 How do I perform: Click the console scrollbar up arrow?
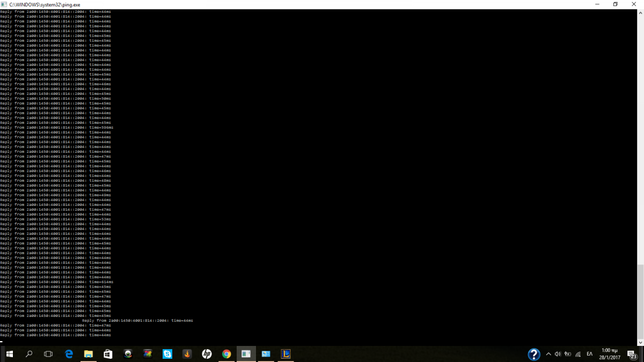(640, 11)
